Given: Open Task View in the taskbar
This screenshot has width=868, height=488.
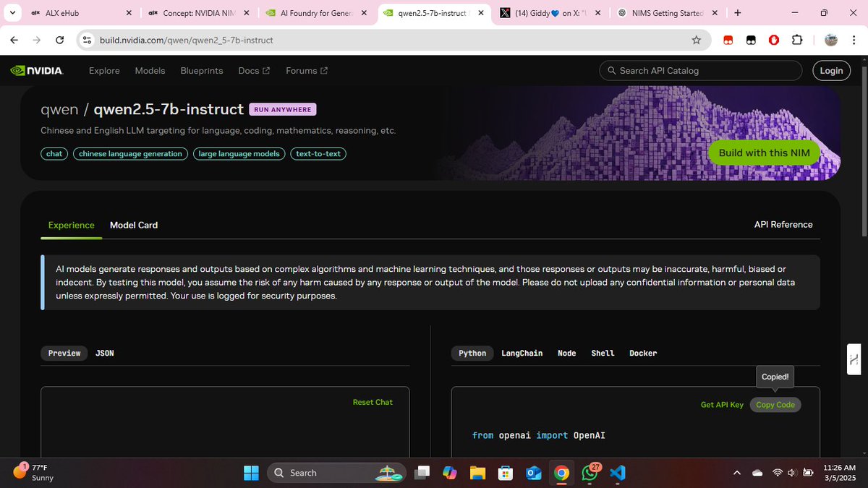Looking at the screenshot, I should [421, 473].
